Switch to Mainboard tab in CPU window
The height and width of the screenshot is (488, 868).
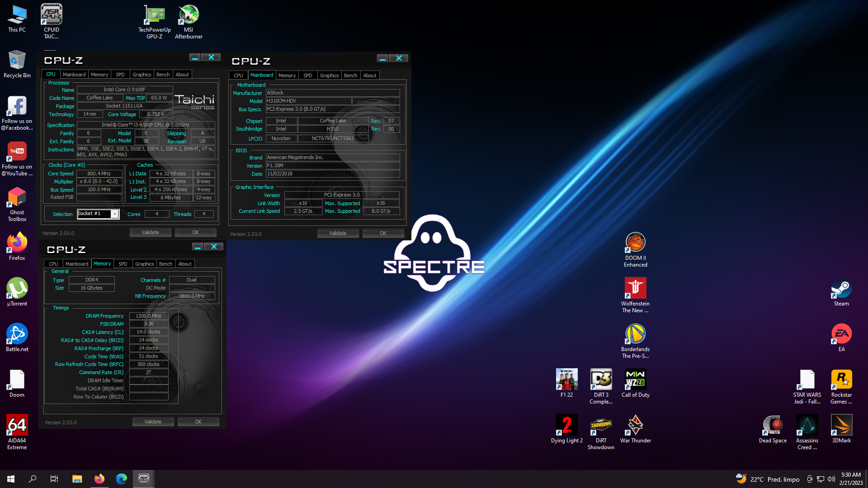[74, 75]
